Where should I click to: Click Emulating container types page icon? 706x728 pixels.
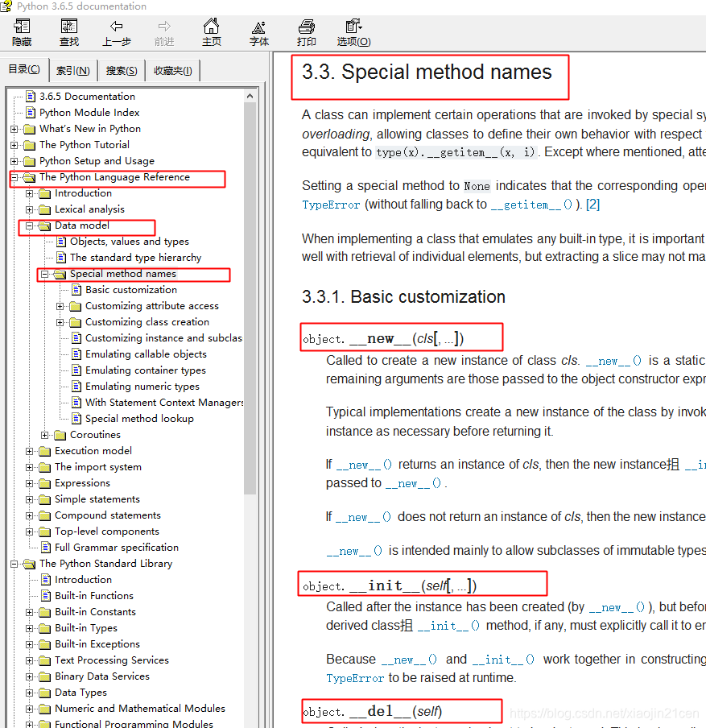pyautogui.click(x=76, y=370)
